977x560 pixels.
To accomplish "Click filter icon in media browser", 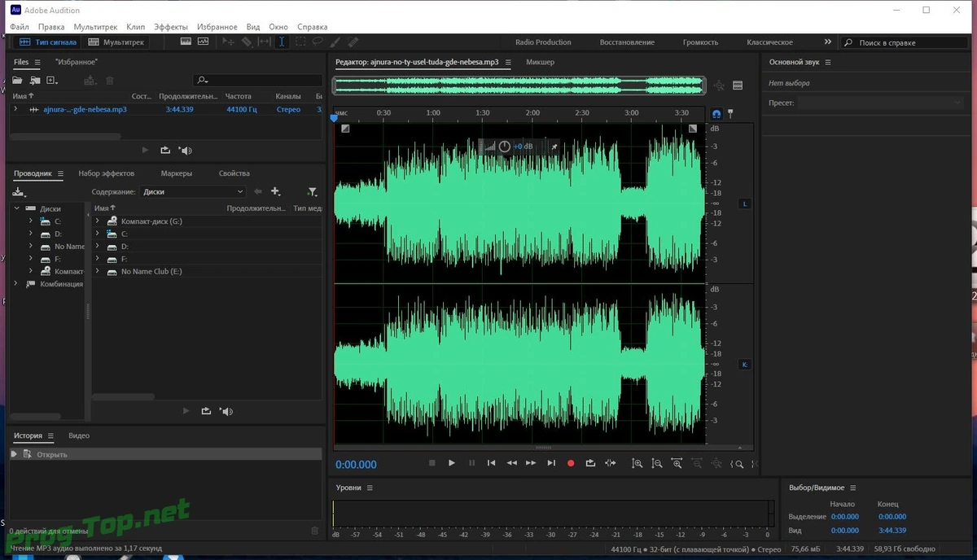I will tap(313, 192).
